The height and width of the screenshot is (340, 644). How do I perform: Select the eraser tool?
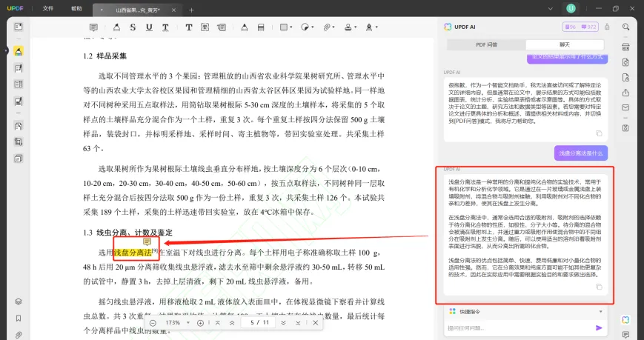pos(261,27)
